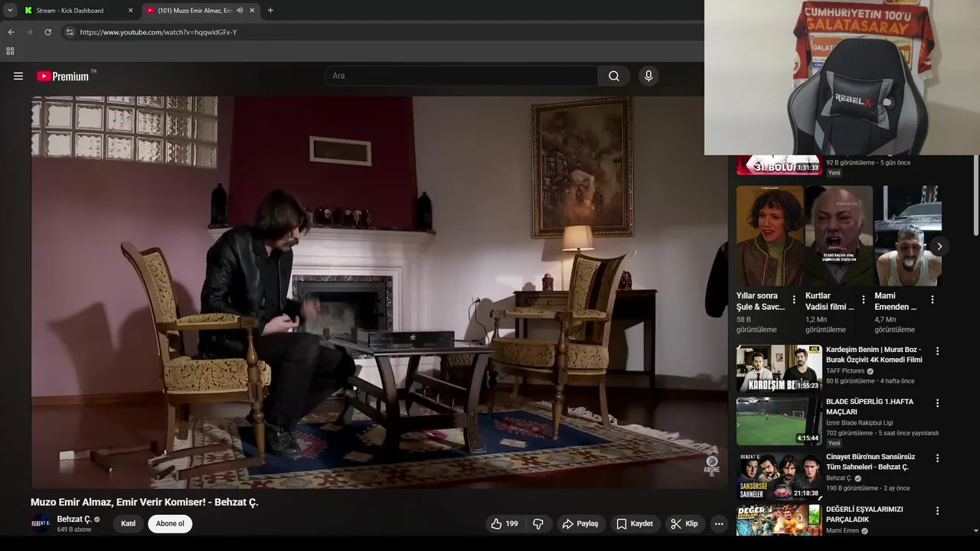Open options for Kurtlar Vadisi short
Screen dimensions: 980x551
coord(864,300)
